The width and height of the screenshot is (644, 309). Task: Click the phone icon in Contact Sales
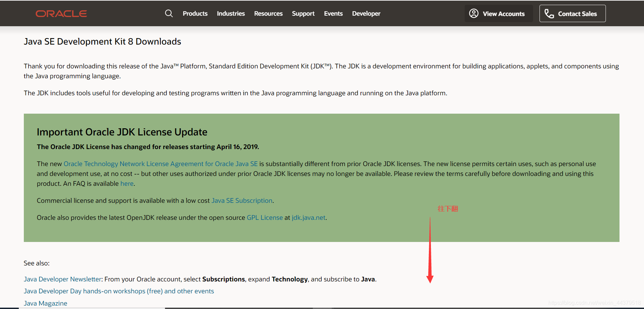tap(549, 14)
